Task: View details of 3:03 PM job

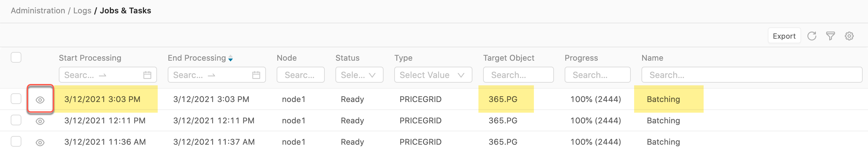Action: click(x=40, y=100)
